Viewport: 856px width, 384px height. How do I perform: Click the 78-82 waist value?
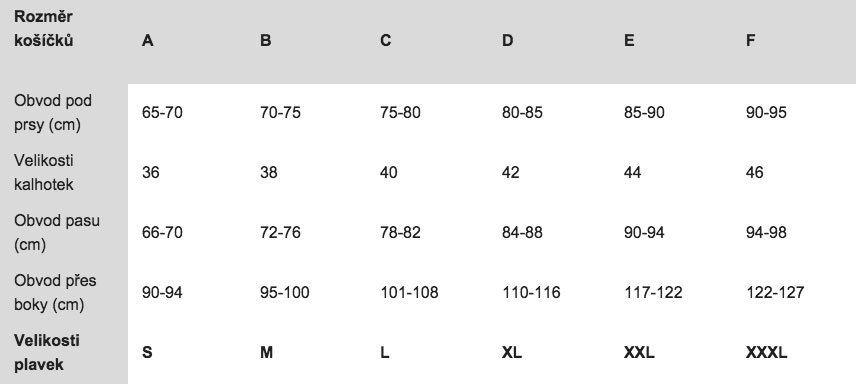coord(400,233)
